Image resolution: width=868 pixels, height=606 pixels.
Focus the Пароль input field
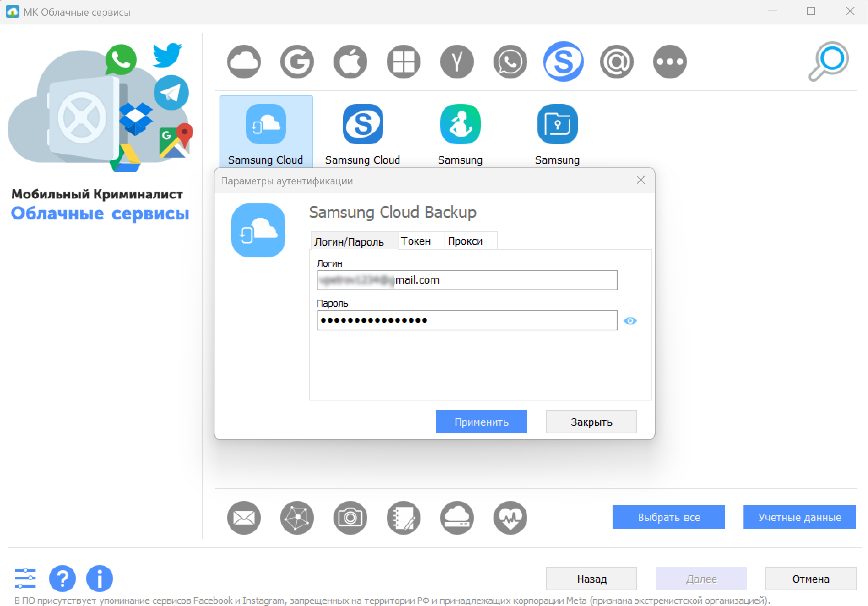tap(467, 321)
